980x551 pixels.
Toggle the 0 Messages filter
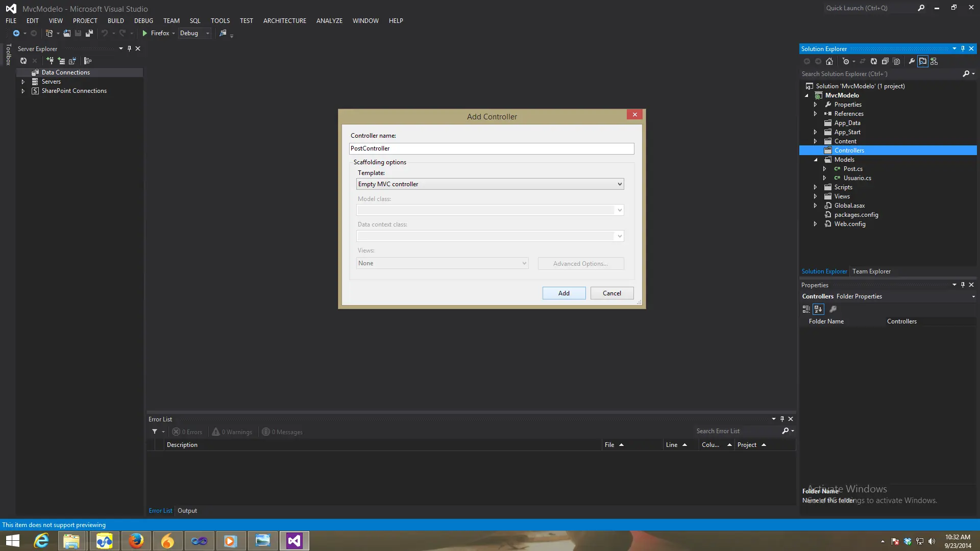pos(282,432)
